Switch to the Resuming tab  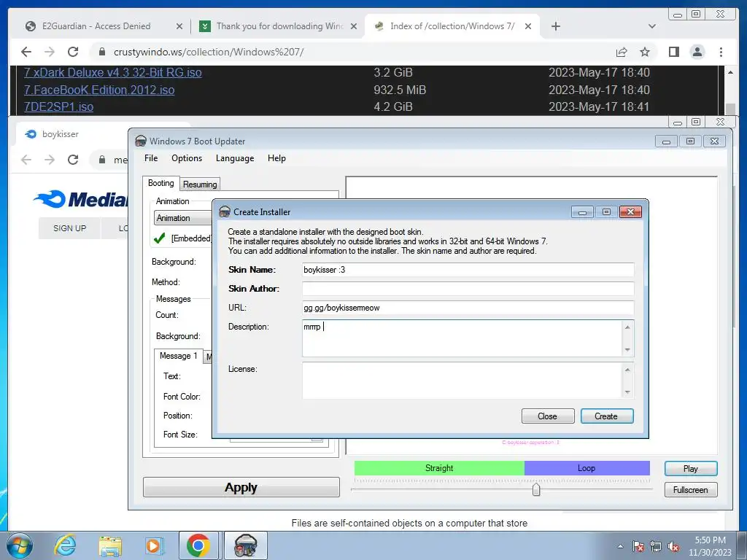[200, 184]
